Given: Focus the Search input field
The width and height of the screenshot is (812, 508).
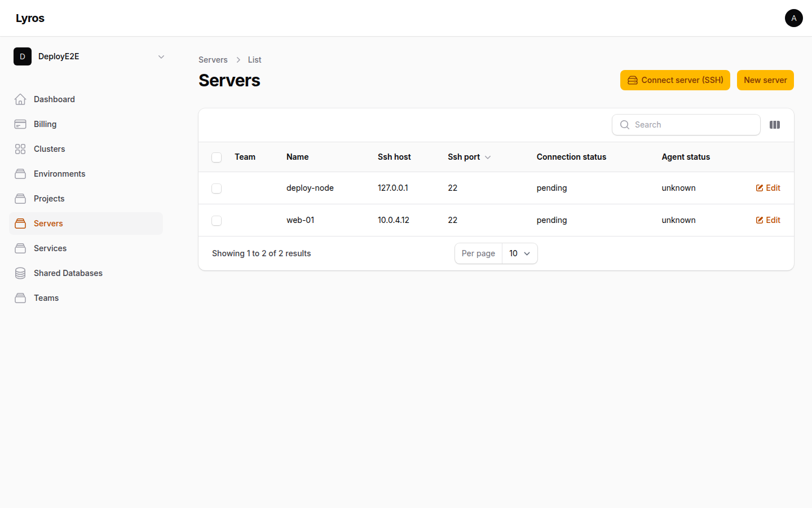Looking at the screenshot, I should pyautogui.click(x=686, y=125).
